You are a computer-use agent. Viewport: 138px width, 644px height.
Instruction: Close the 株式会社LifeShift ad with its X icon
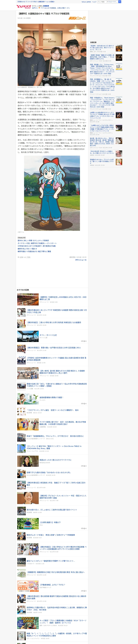pyautogui.click(x=86, y=466)
